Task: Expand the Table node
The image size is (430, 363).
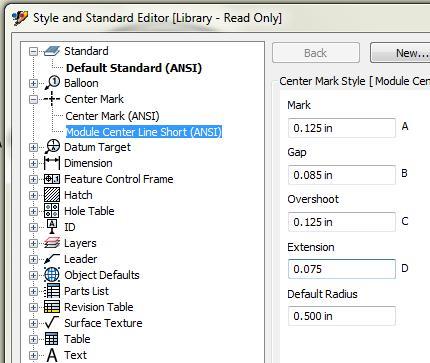Action: pyautogui.click(x=33, y=339)
